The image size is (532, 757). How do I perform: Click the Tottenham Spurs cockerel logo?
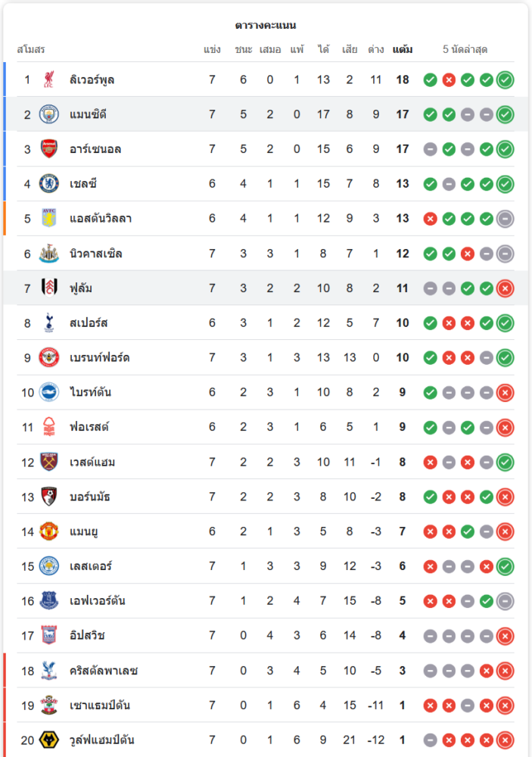pyautogui.click(x=49, y=323)
